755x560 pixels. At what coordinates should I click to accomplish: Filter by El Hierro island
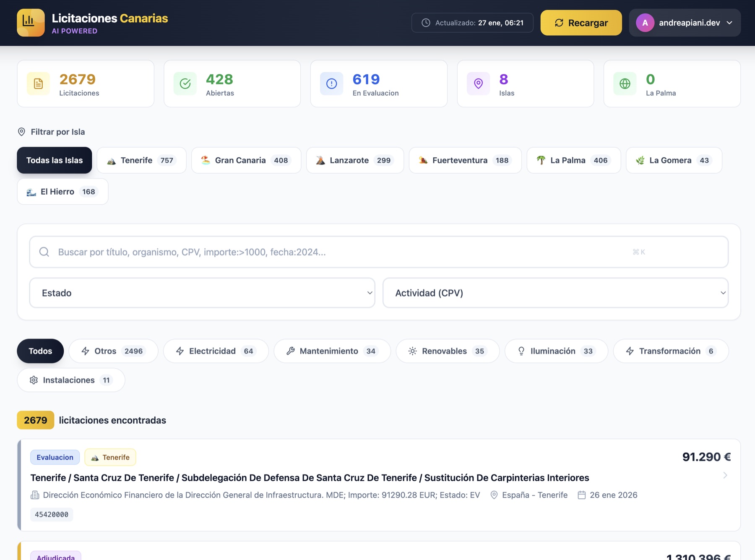point(62,192)
